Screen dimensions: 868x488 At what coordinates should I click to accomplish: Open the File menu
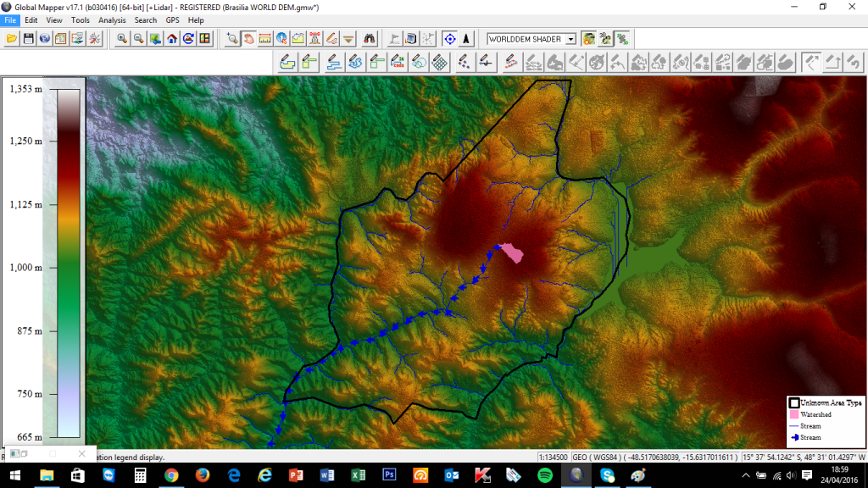click(x=10, y=19)
